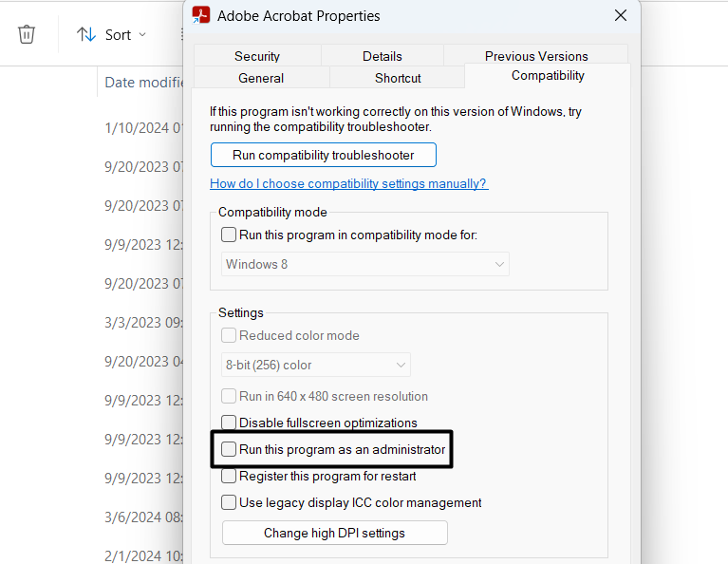Enable Run this program in compatibility mode
The width and height of the screenshot is (728, 564).
click(x=229, y=235)
